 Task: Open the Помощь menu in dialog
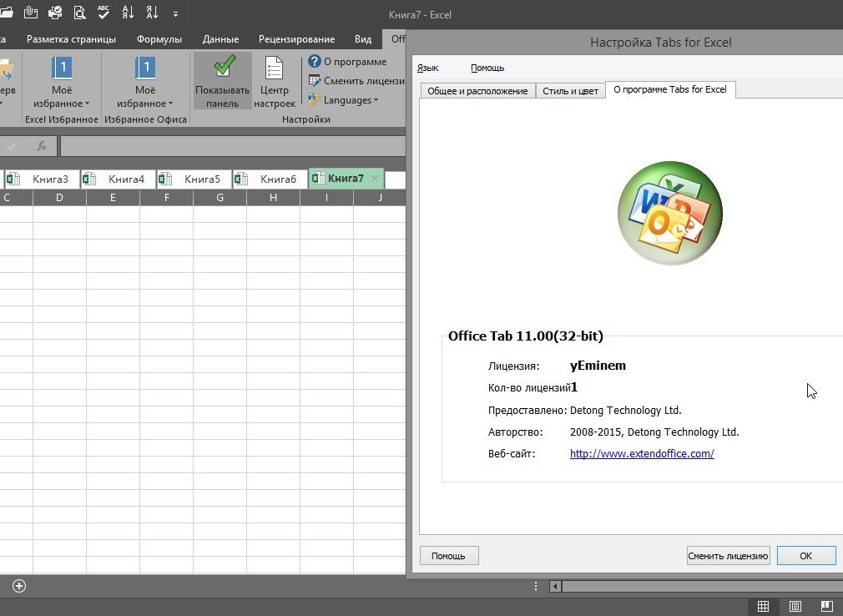[x=487, y=68]
